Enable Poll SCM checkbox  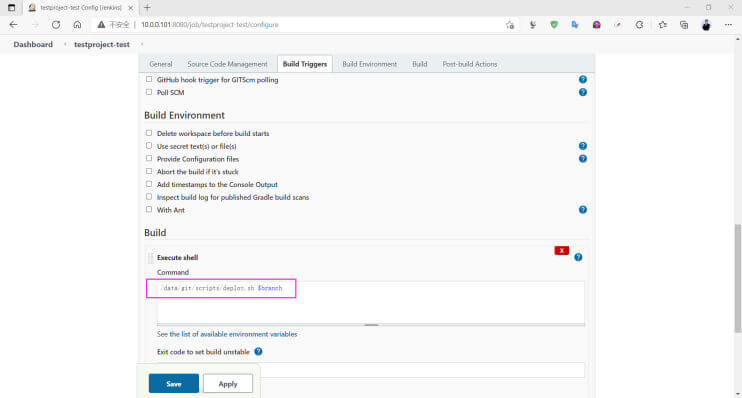click(149, 92)
